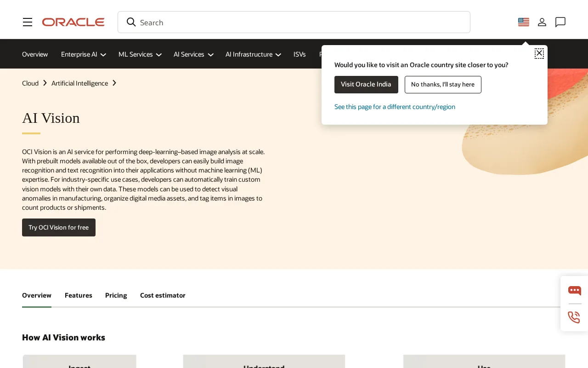The image size is (588, 368).
Task: Open the account profile icon
Action: [542, 22]
